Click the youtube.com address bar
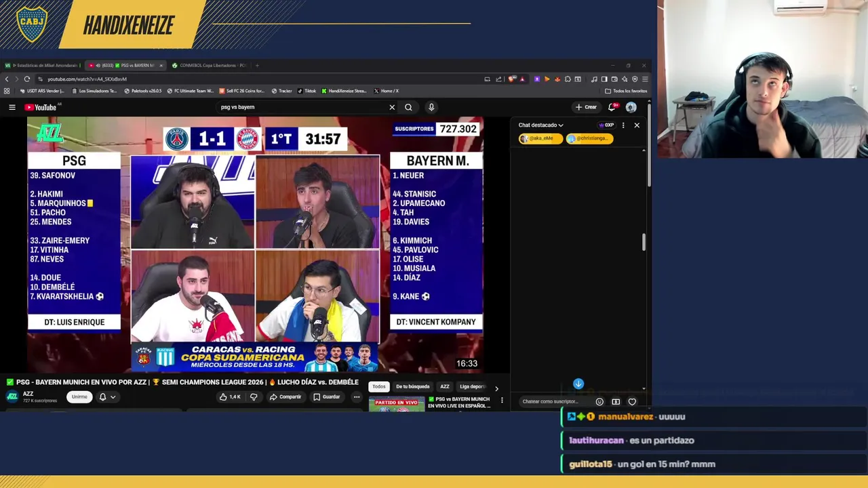868x488 pixels. [x=258, y=79]
